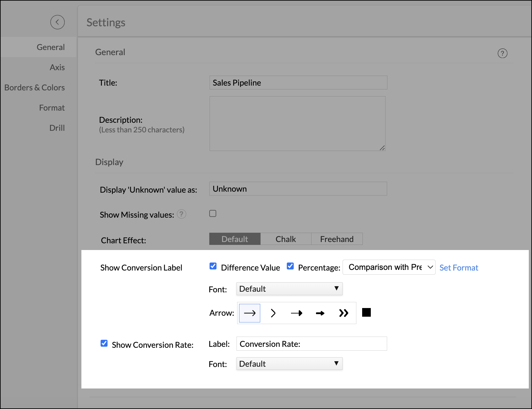Select the medium solid-head arrow style
The image size is (532, 409).
pos(296,313)
